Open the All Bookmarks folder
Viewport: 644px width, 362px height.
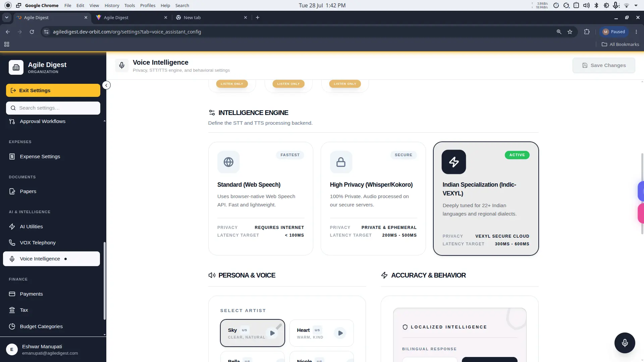pyautogui.click(x=620, y=44)
